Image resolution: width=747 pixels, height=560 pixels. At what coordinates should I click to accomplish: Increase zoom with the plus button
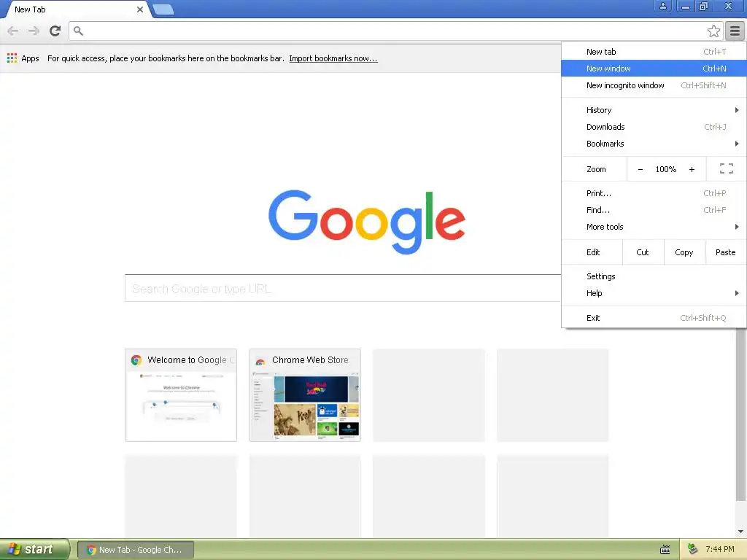click(x=692, y=169)
